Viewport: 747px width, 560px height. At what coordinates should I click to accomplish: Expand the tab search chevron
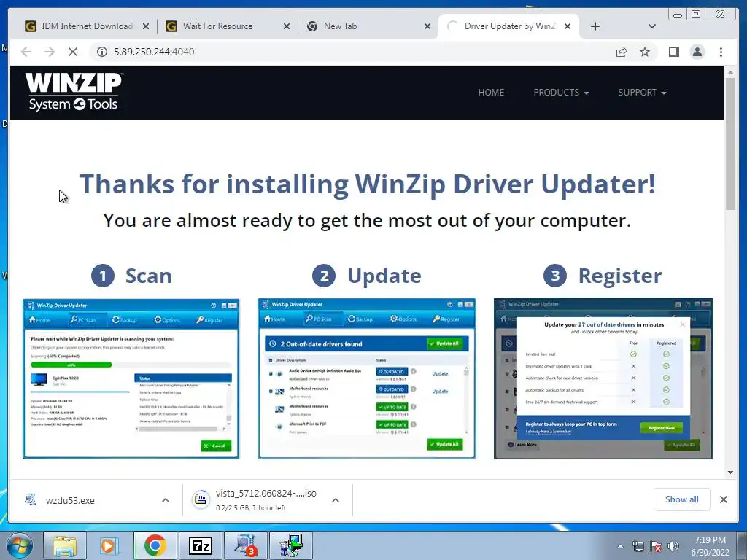651,26
